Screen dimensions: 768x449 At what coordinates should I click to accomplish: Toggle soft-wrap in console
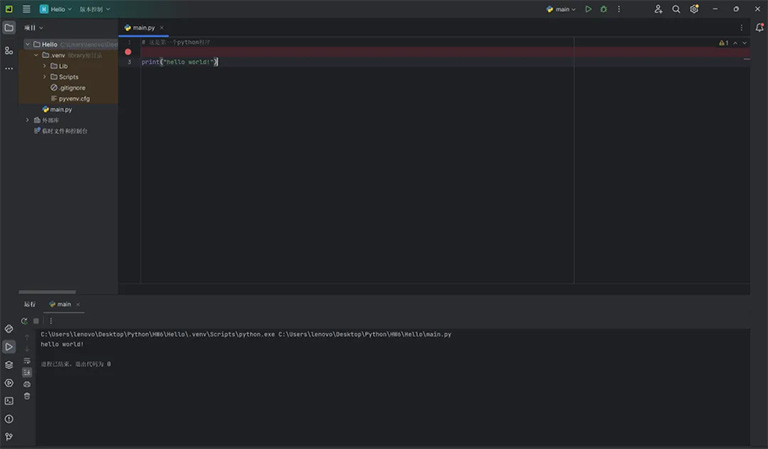click(x=27, y=361)
